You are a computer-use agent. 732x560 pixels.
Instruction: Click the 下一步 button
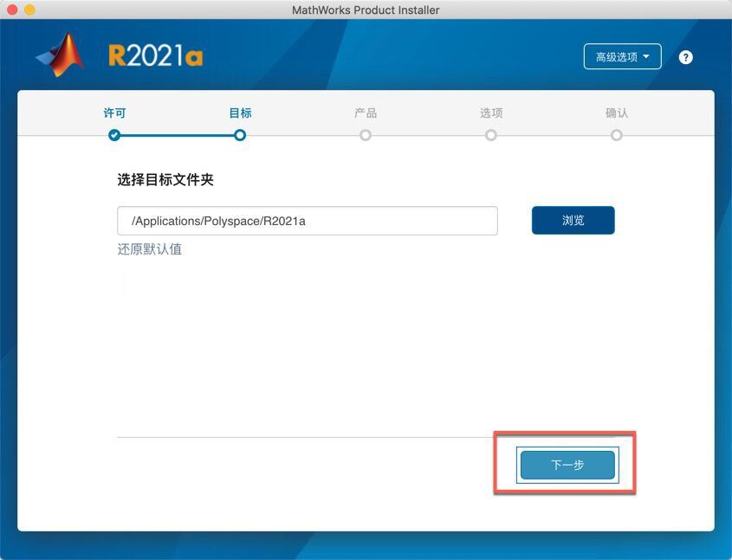tap(567, 465)
